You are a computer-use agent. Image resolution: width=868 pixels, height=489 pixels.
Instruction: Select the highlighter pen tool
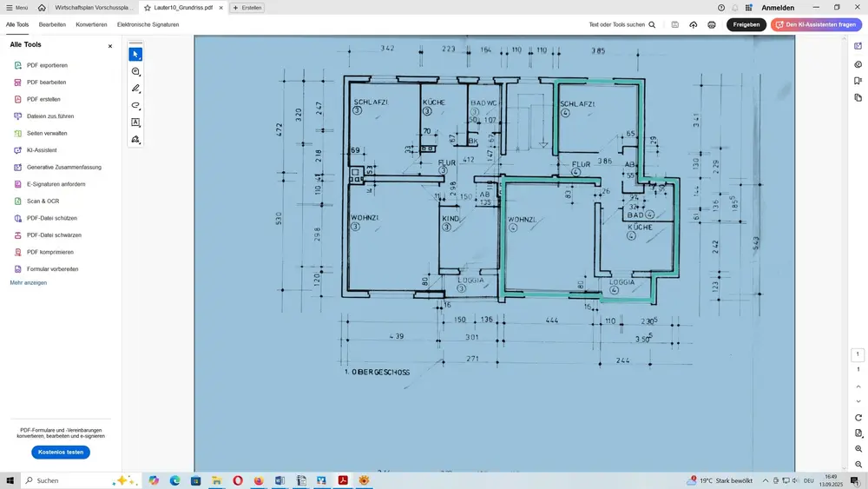(x=135, y=89)
